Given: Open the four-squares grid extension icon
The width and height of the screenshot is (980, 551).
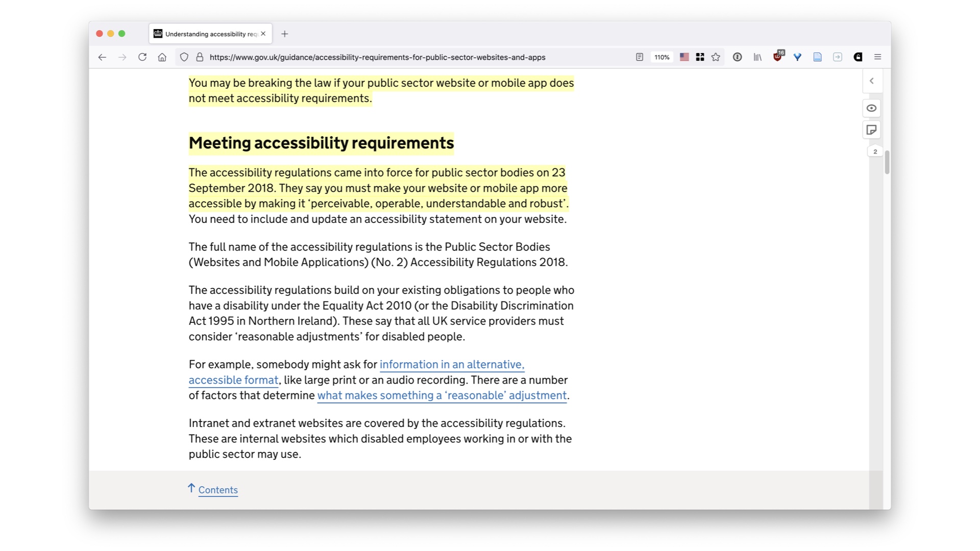Looking at the screenshot, I should [700, 57].
